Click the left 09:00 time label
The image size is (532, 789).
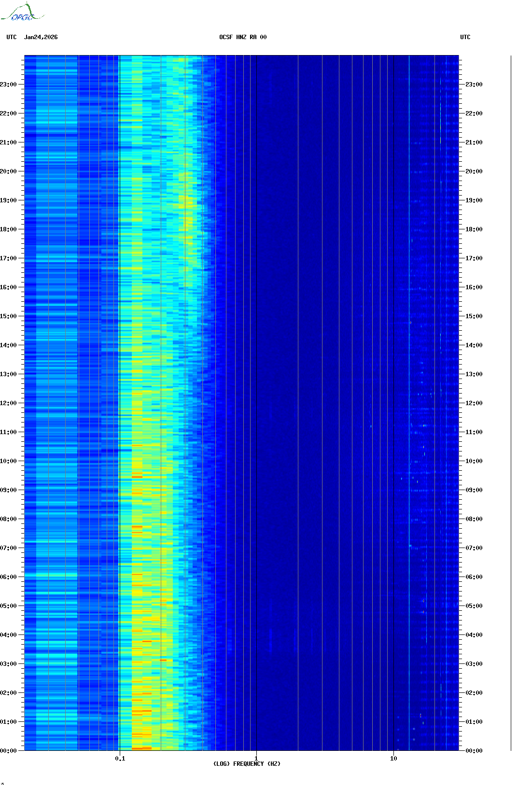[8, 490]
